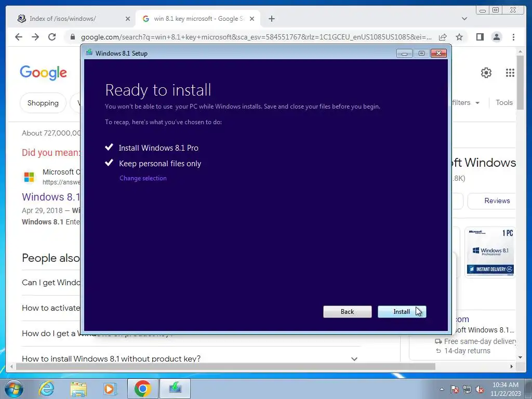The height and width of the screenshot is (399, 532).
Task: Close the Index of /isos/windows/ tab
Action: pos(128,19)
